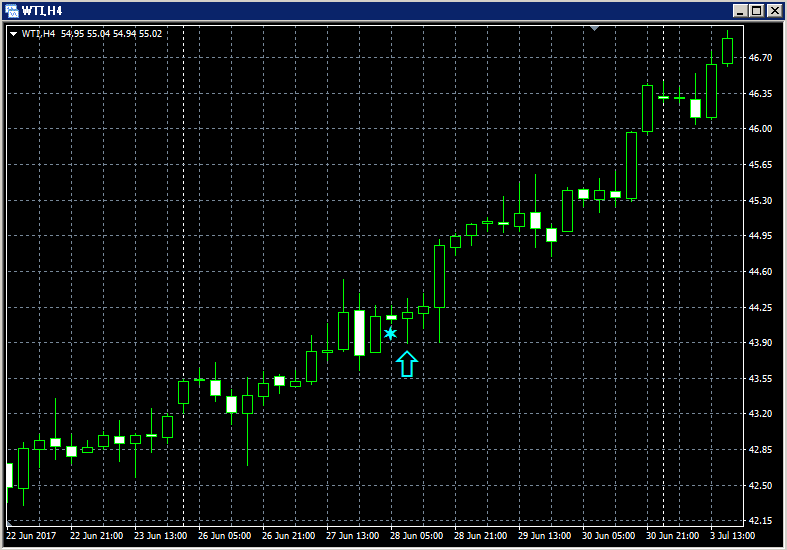Click the 29 Jun 13:00 time label
The width and height of the screenshot is (787, 550).
pyautogui.click(x=545, y=535)
